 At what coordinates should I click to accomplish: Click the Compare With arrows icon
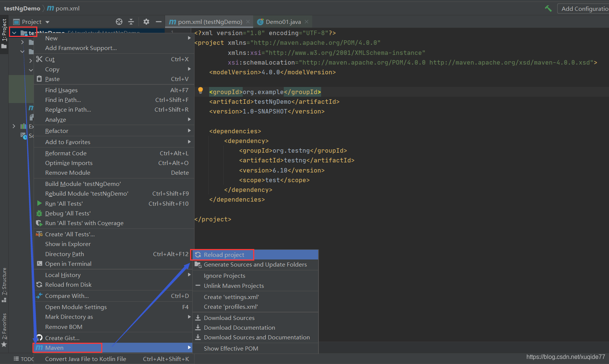pos(39,296)
